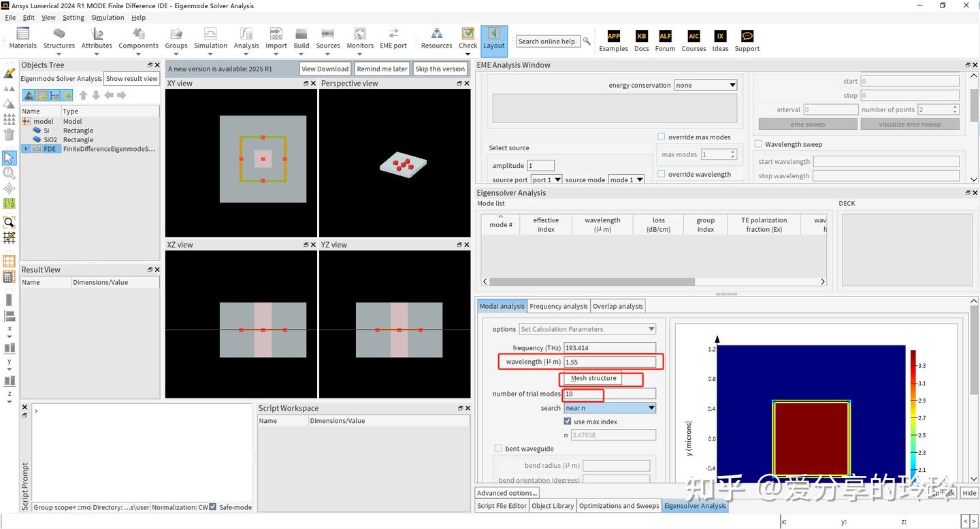Open the search near n dropdown
The height and width of the screenshot is (529, 980).
point(610,408)
